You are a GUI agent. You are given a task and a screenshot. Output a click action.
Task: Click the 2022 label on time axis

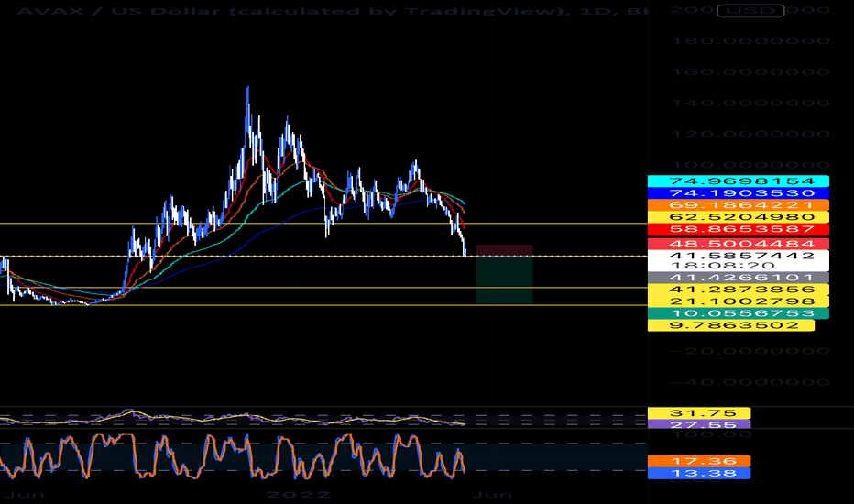point(298,495)
